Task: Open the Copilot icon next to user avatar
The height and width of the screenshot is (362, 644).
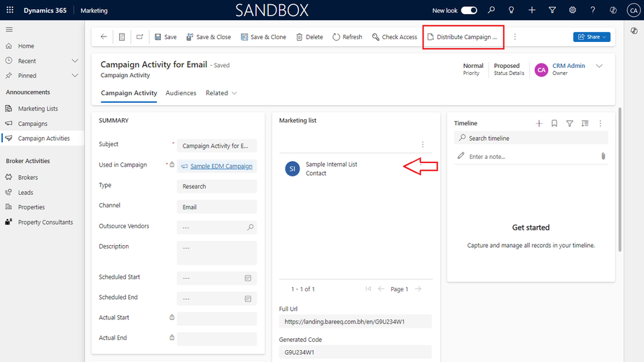Action: click(613, 10)
